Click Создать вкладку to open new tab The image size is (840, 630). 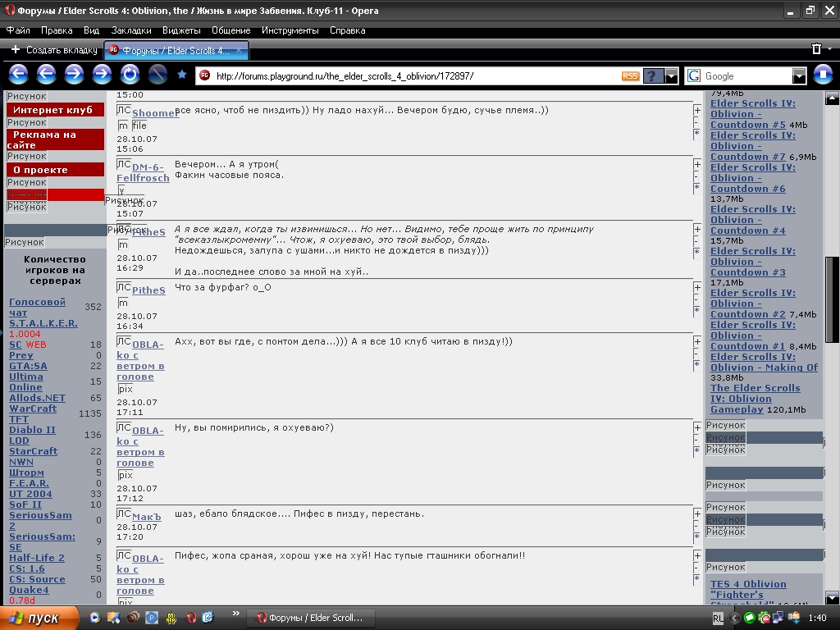54,50
